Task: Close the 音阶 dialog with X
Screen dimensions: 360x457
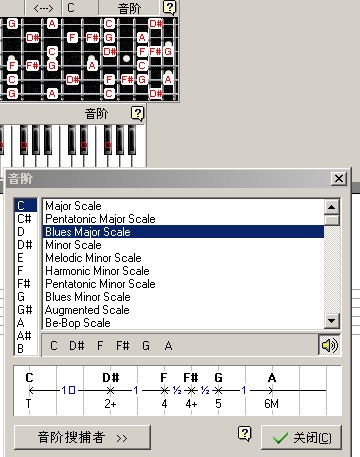Action: point(339,179)
